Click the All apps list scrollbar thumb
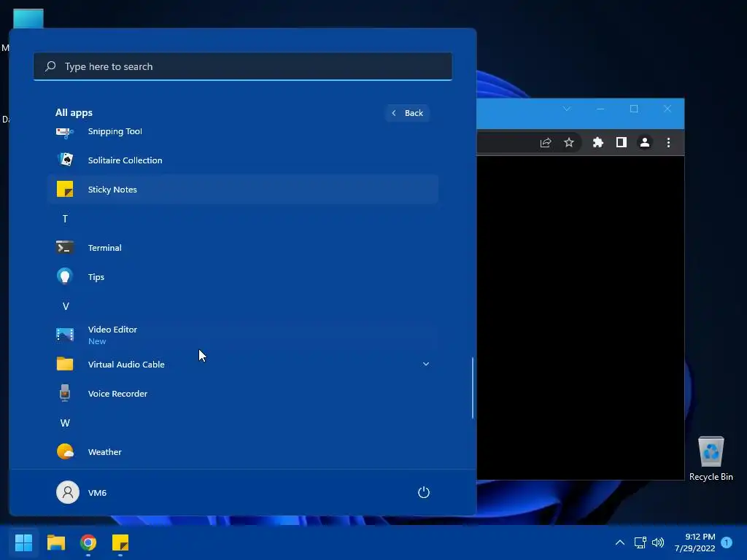The height and width of the screenshot is (560, 747). [x=473, y=388]
